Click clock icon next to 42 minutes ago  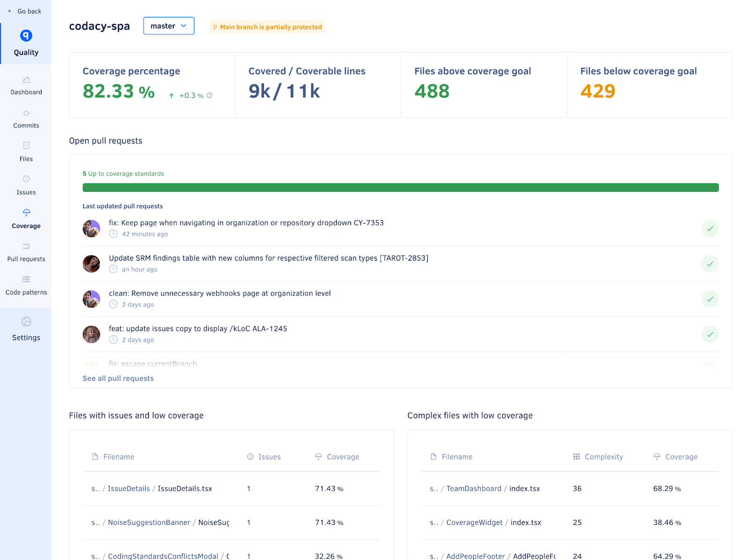click(113, 234)
